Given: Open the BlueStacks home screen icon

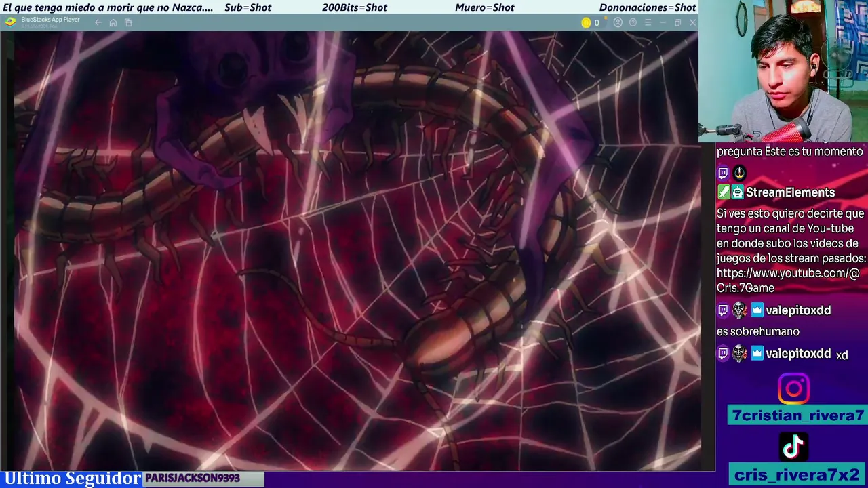Looking at the screenshot, I should tap(113, 22).
